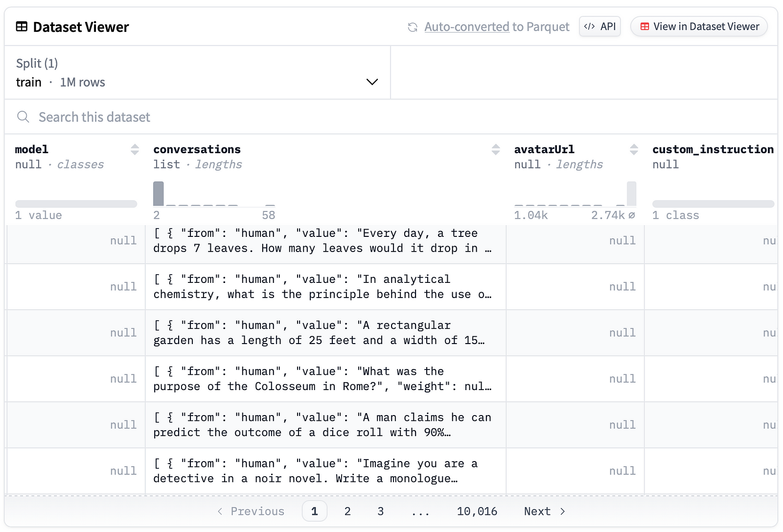This screenshot has width=783, height=532.
Task: Go to page 2
Action: [x=347, y=511]
